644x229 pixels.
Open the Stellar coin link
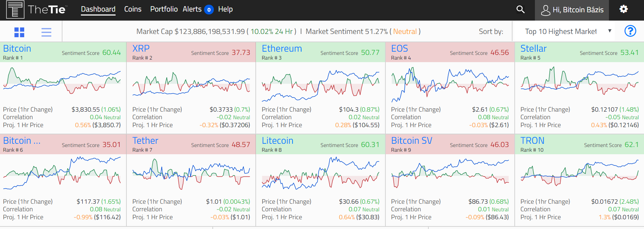tap(533, 48)
